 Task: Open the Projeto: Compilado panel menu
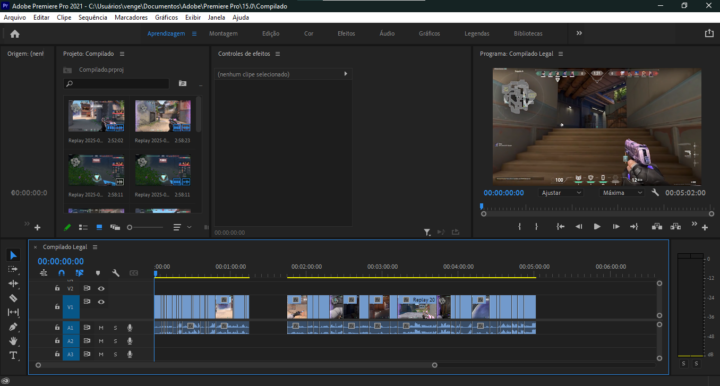122,54
